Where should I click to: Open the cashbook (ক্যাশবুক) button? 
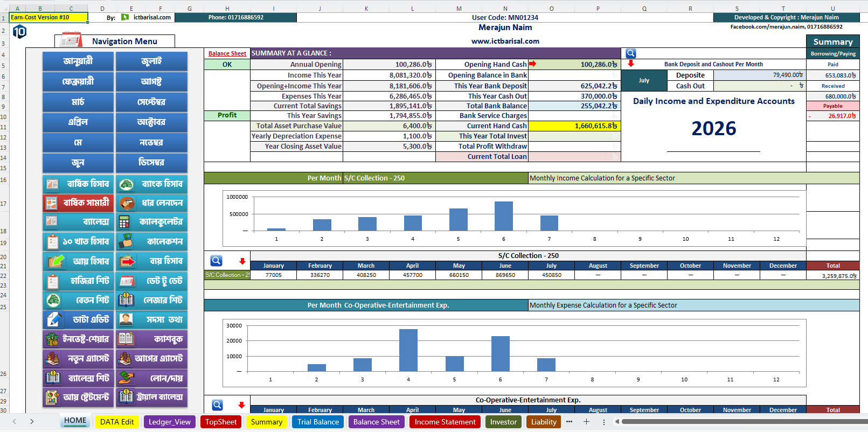point(152,339)
